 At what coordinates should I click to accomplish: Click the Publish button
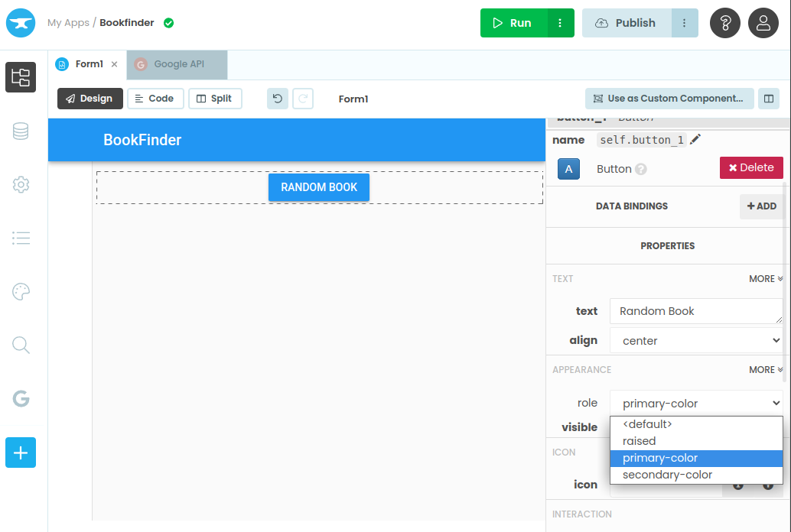(x=627, y=23)
